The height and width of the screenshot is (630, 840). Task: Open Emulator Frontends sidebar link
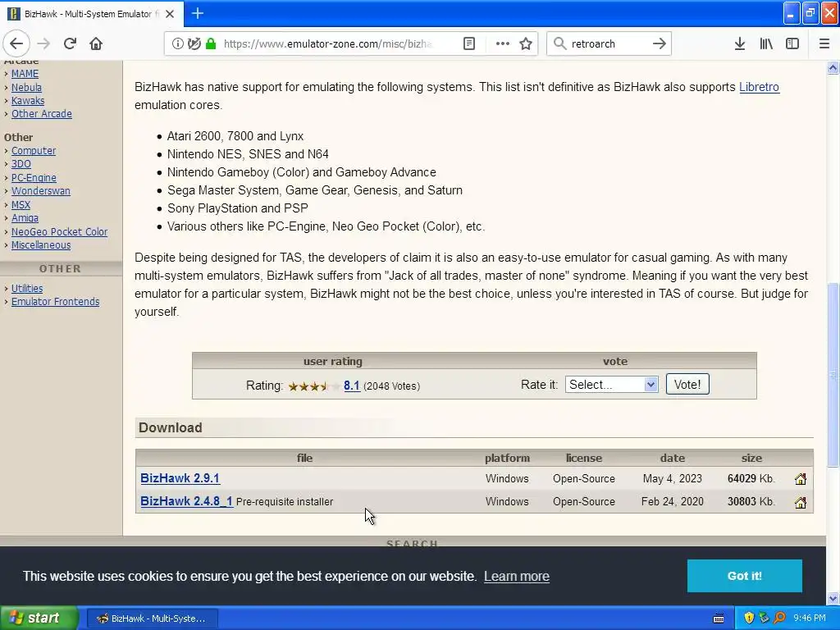pos(55,302)
